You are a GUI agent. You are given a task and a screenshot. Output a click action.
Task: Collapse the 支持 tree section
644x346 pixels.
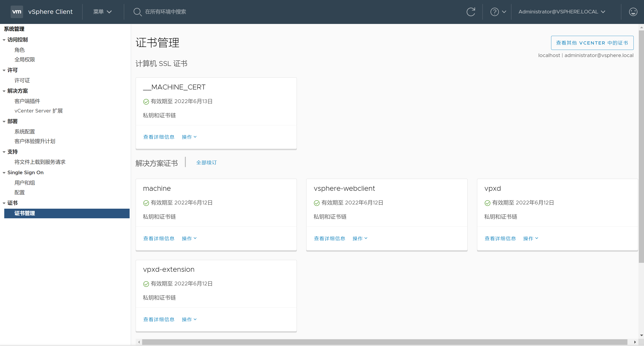click(x=4, y=152)
